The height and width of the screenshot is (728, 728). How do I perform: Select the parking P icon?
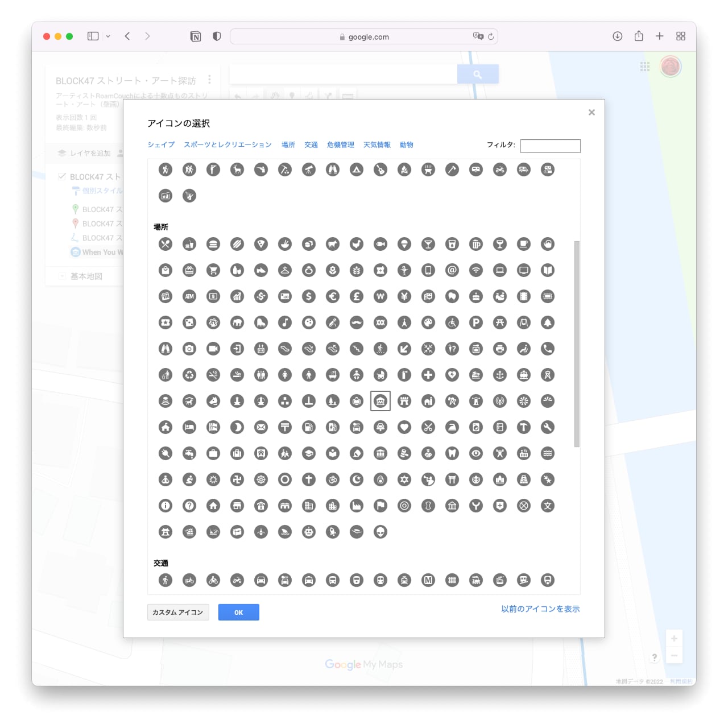[476, 322]
